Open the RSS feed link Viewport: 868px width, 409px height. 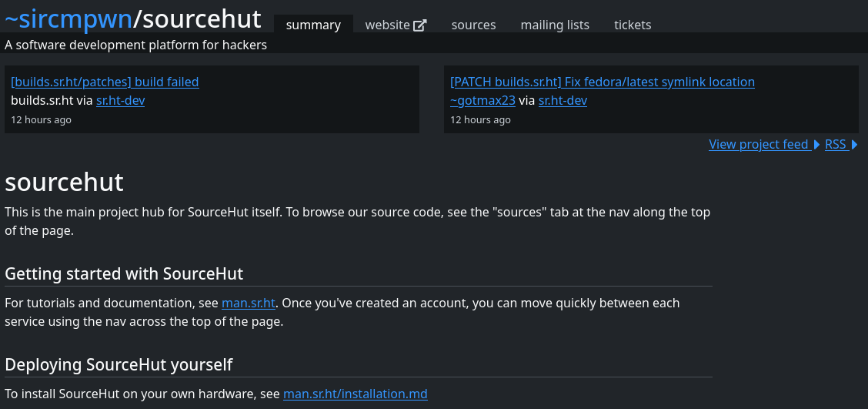(x=835, y=144)
